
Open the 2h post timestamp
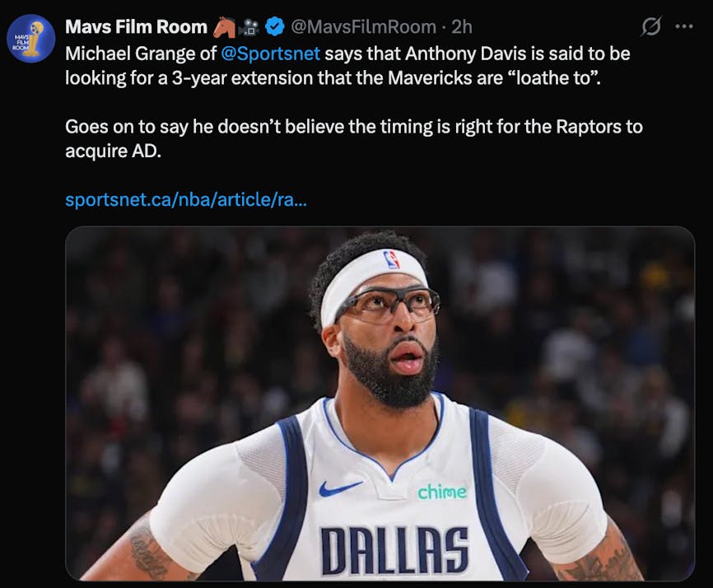[x=462, y=27]
